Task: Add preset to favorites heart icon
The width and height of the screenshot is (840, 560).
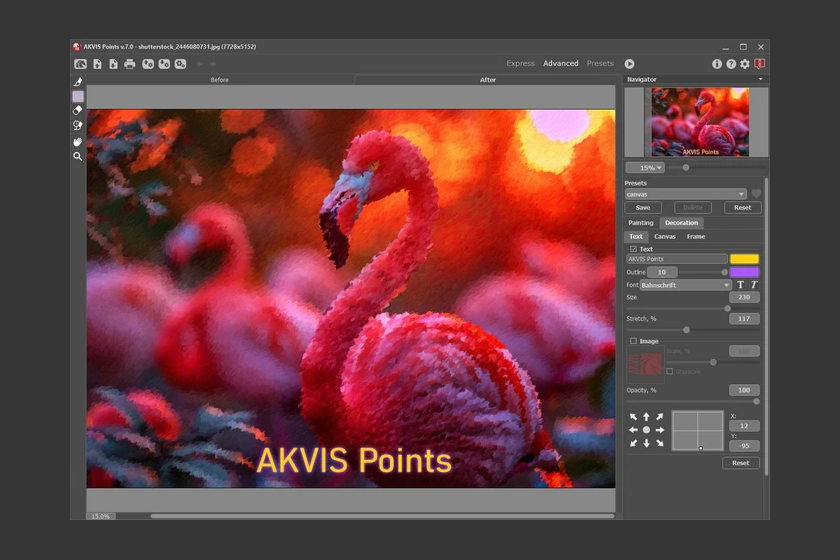Action: pyautogui.click(x=756, y=194)
